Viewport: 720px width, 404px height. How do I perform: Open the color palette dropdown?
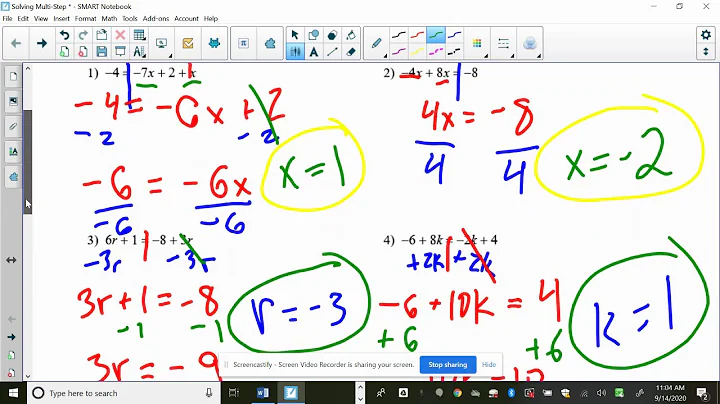pyautogui.click(x=477, y=43)
